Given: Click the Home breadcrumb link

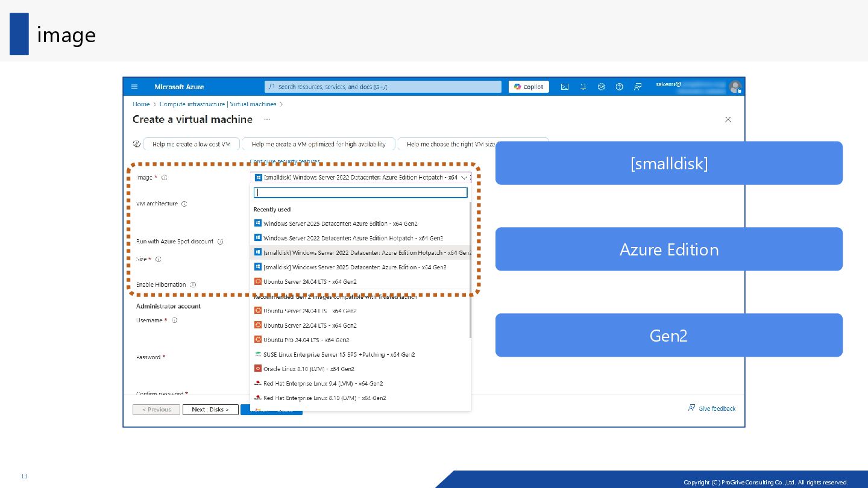Looking at the screenshot, I should point(141,104).
